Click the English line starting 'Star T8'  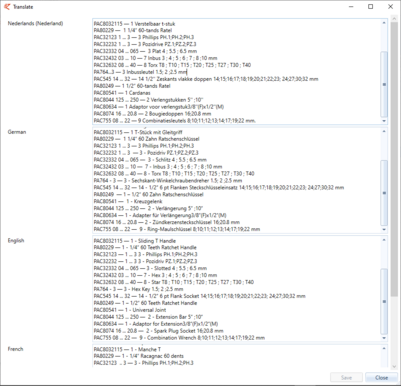(x=174, y=282)
